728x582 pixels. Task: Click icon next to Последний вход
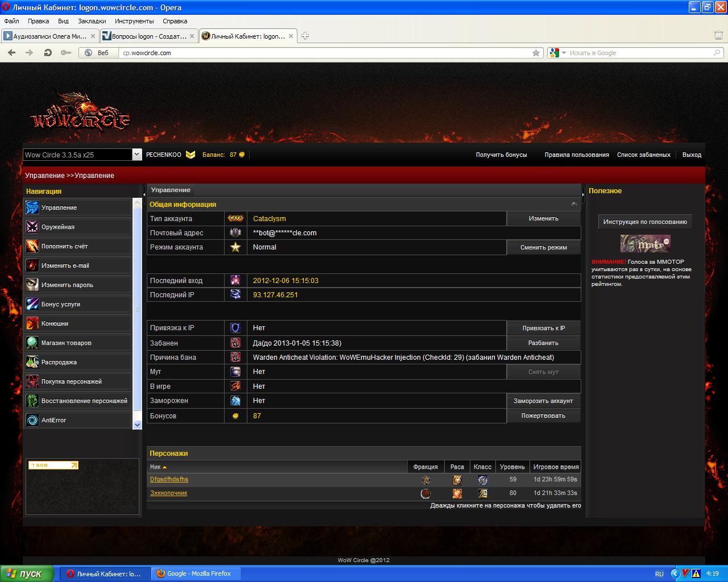tap(235, 280)
